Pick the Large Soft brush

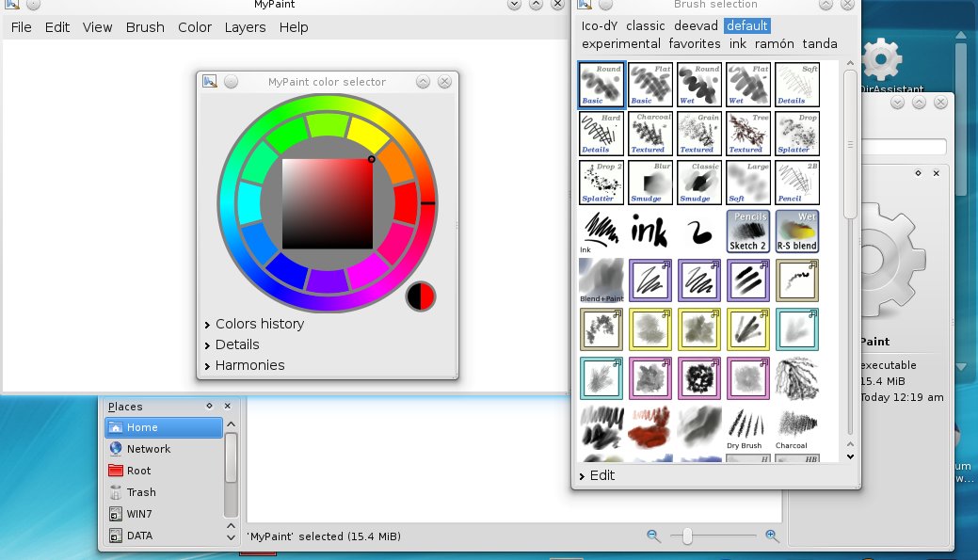coord(747,183)
